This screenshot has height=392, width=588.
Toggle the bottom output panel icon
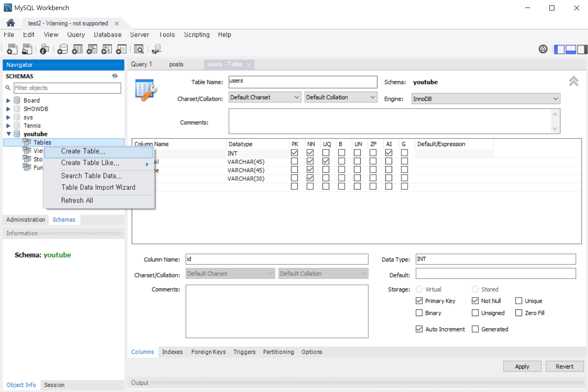click(x=571, y=50)
